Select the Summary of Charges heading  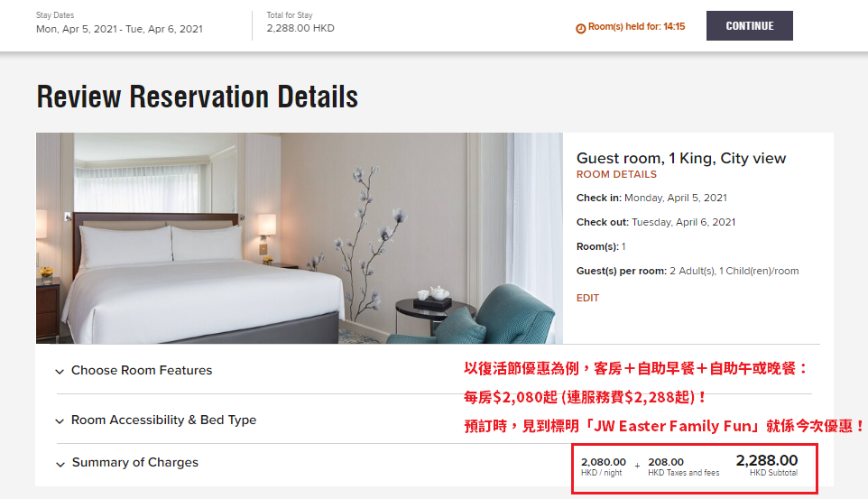(x=135, y=462)
